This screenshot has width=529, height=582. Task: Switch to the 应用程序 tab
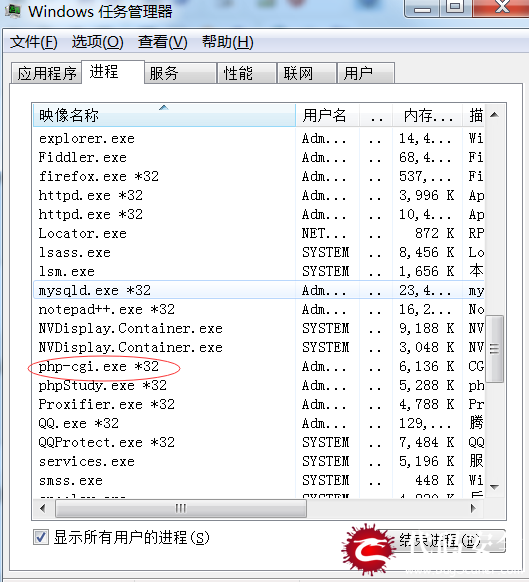click(46, 73)
